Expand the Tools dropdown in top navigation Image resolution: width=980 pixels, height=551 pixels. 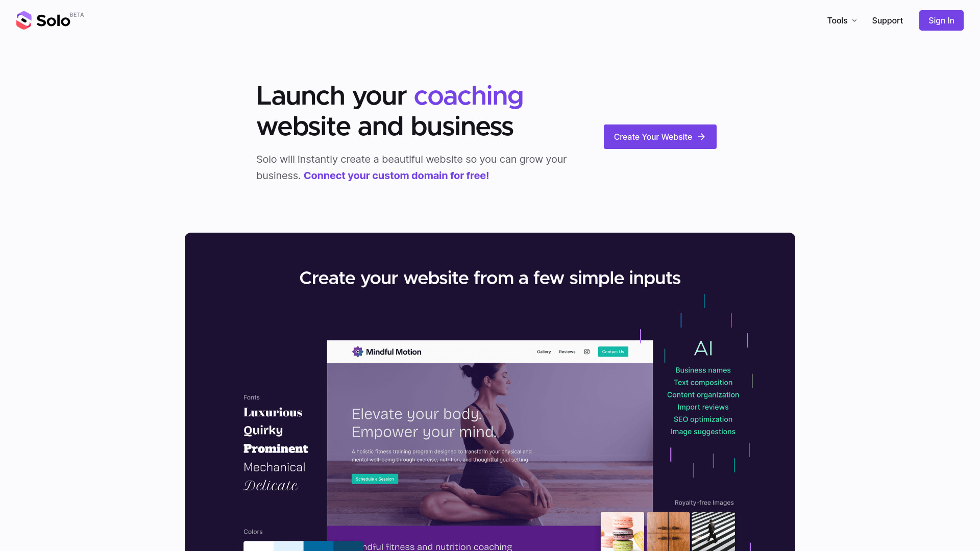tap(842, 20)
